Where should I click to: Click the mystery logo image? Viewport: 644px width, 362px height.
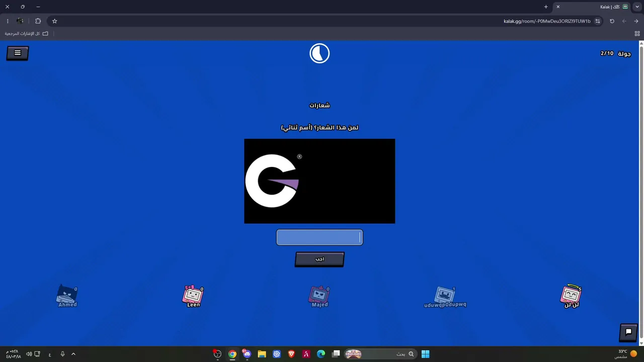click(x=319, y=181)
